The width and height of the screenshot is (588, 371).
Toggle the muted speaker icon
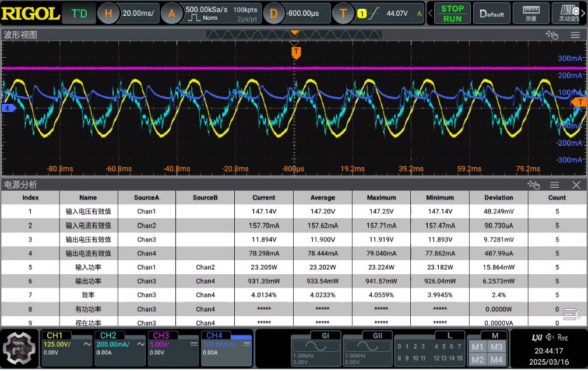click(550, 337)
